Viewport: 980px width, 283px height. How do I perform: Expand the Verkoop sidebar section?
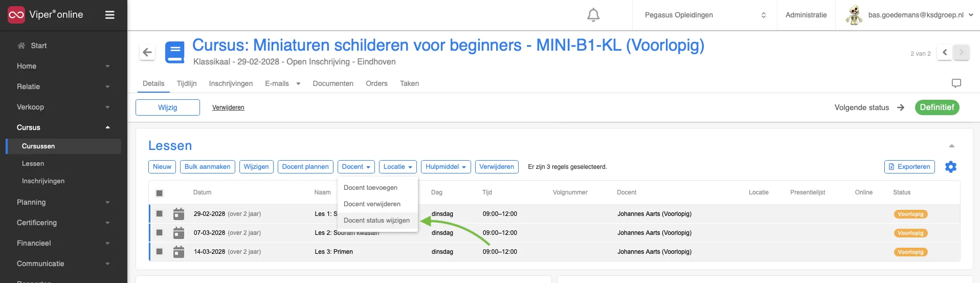63,107
